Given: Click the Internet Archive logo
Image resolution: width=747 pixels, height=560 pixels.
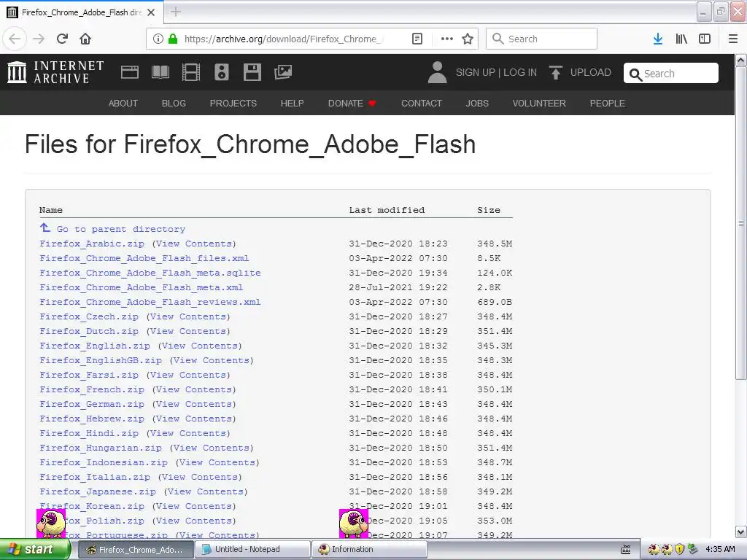Looking at the screenshot, I should pos(55,72).
